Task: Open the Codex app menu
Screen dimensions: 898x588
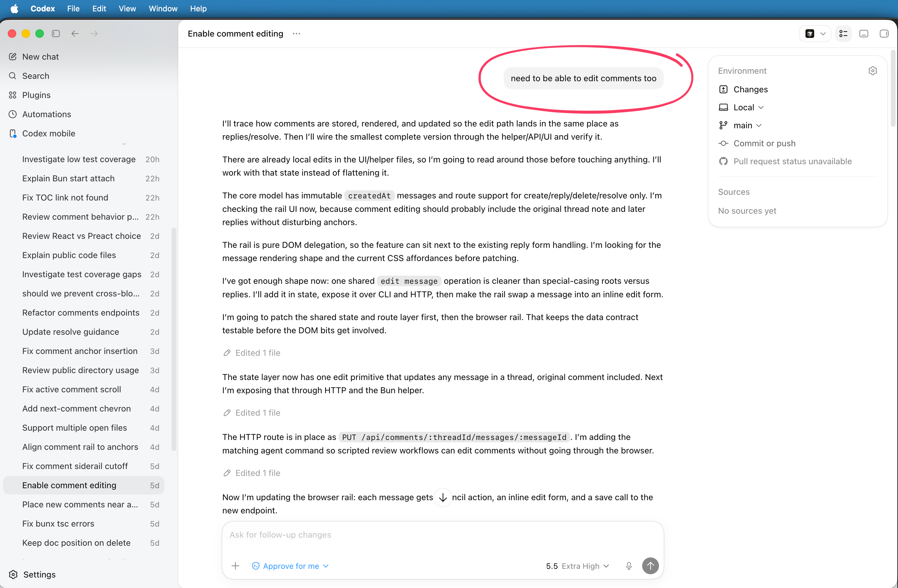Action: click(x=43, y=9)
